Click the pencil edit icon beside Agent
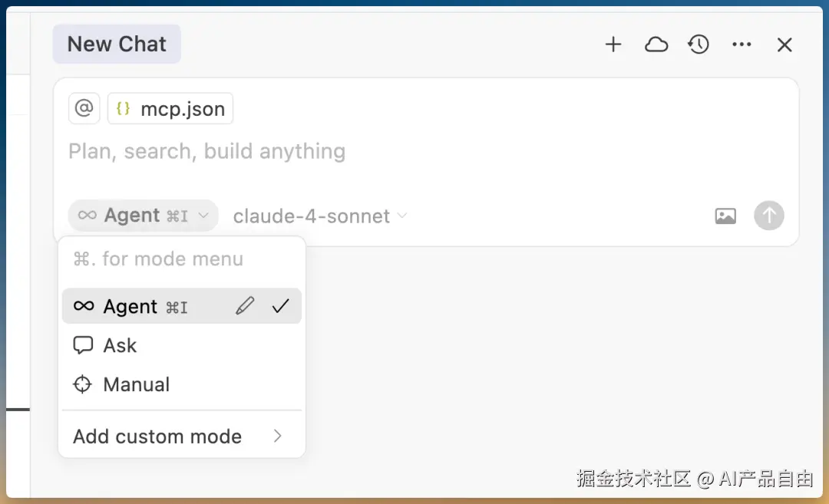 click(245, 306)
